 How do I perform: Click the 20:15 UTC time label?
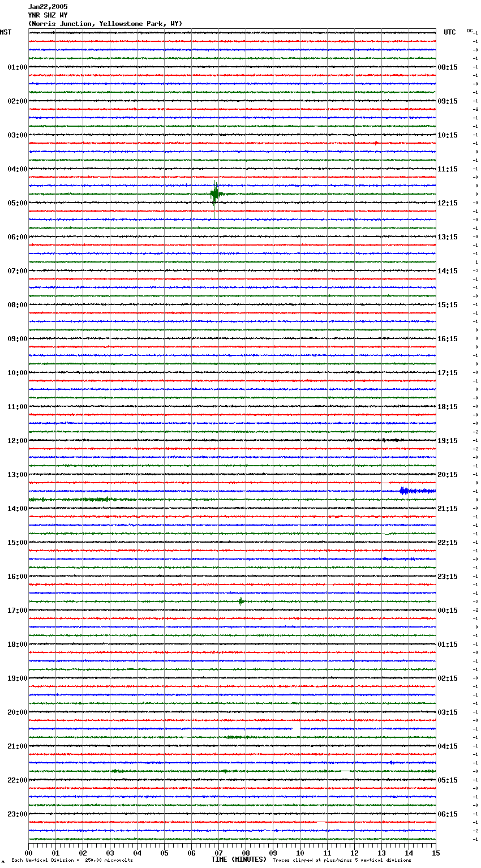pyautogui.click(x=448, y=475)
